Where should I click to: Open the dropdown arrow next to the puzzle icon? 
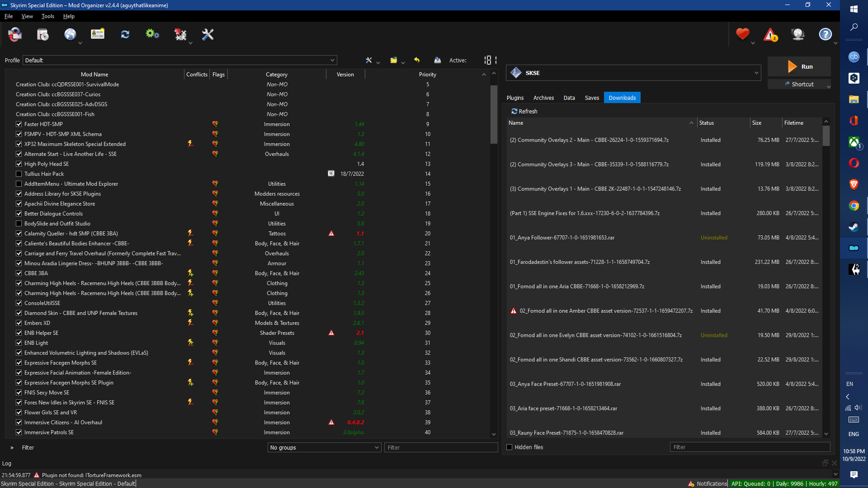(190, 43)
